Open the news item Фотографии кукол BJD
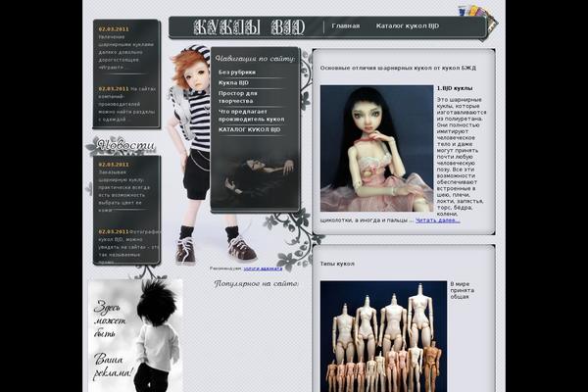This screenshot has width=588, height=392. tap(128, 247)
